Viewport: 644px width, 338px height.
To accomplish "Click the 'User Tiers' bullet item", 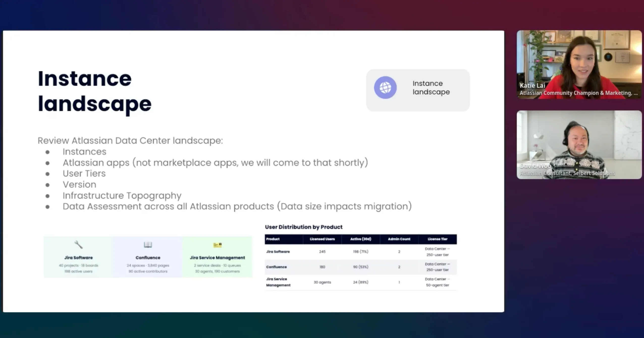I will [84, 174].
